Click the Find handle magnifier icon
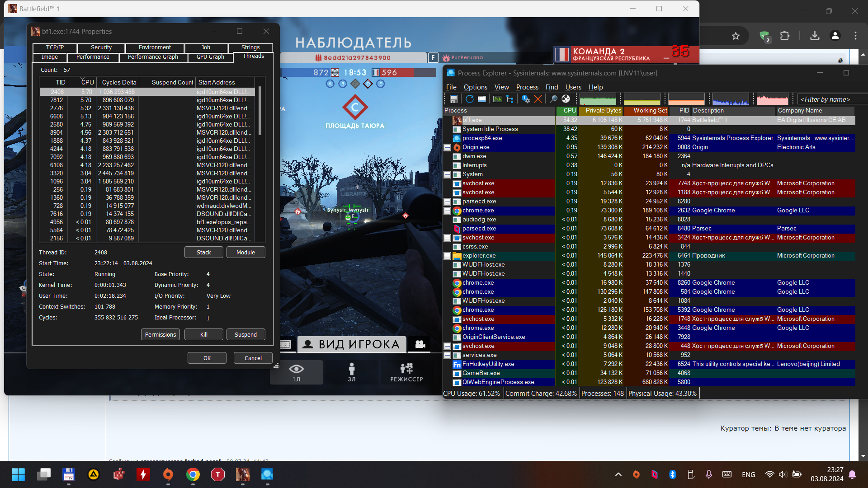The image size is (868, 488). tap(553, 99)
